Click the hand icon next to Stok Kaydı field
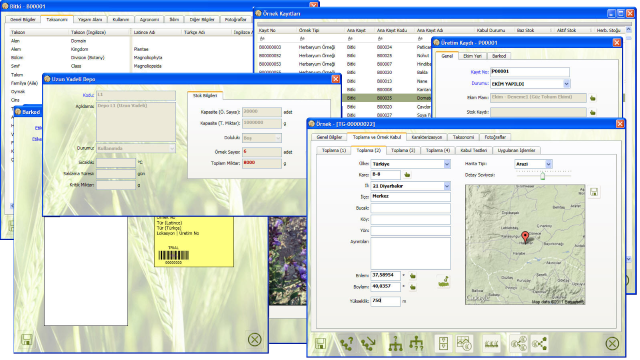This screenshot has width=640, height=360. coord(592,112)
